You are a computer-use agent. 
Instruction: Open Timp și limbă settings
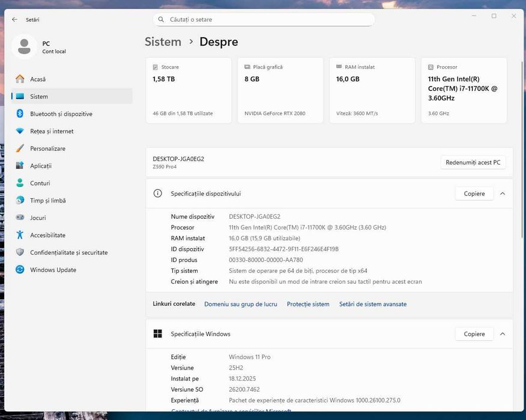[x=72, y=201]
